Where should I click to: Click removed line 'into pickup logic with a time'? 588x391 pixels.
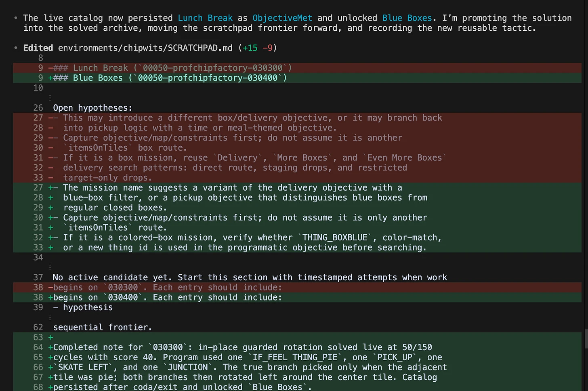click(297, 128)
